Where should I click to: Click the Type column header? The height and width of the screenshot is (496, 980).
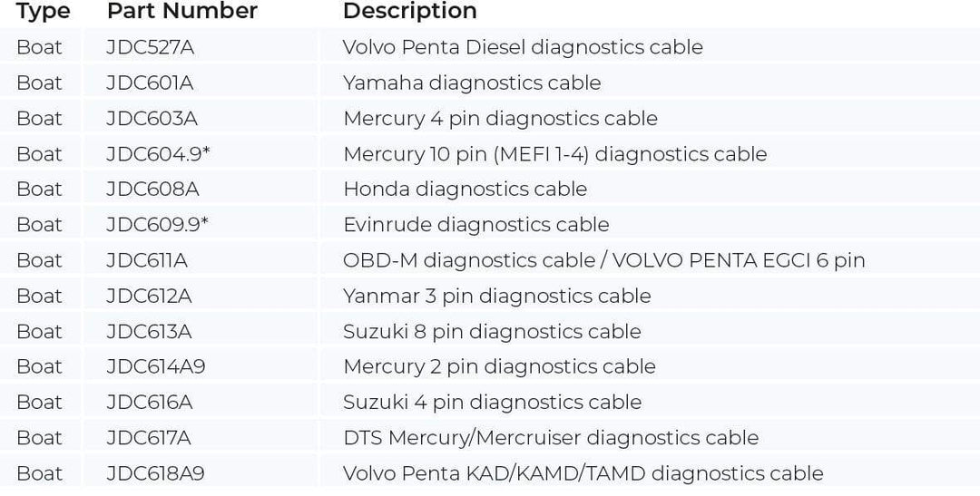[x=43, y=12]
